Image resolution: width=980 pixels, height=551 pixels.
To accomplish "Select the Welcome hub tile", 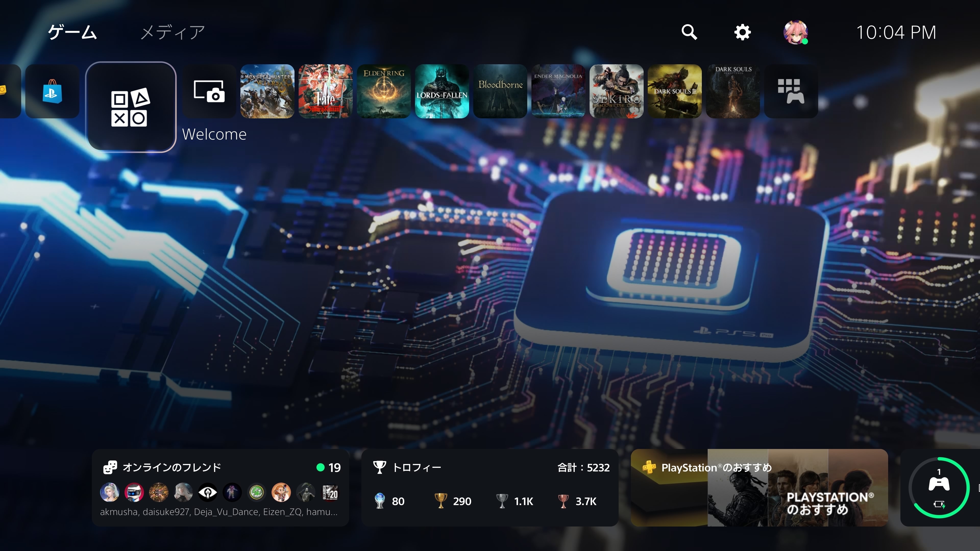I will [x=131, y=107].
